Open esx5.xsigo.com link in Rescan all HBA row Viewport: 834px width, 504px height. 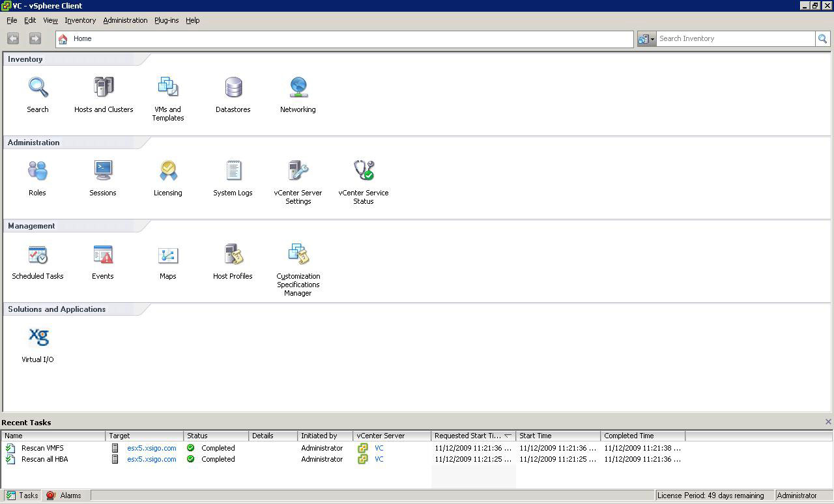click(x=151, y=459)
